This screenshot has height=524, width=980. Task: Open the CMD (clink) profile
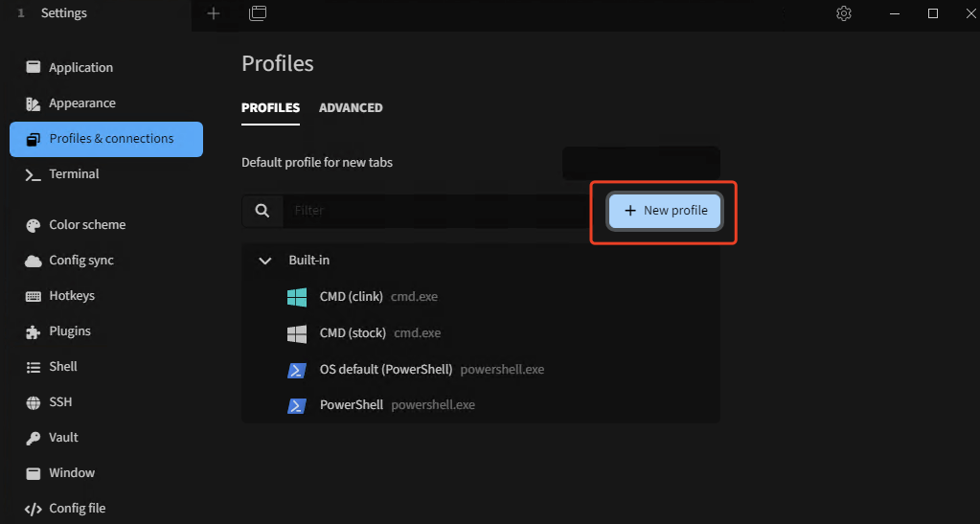pyautogui.click(x=481, y=297)
